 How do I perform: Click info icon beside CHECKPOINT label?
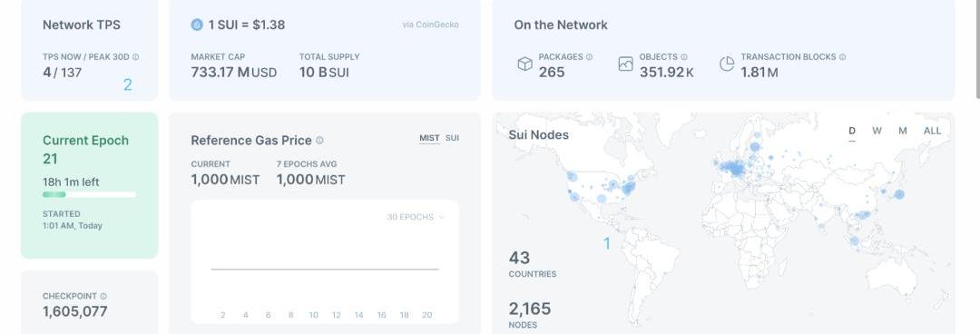click(x=103, y=297)
